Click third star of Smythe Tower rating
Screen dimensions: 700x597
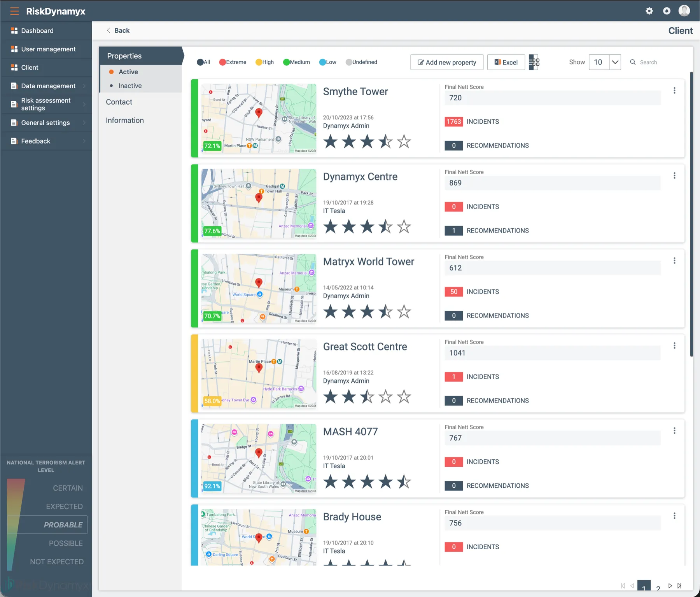(x=367, y=142)
